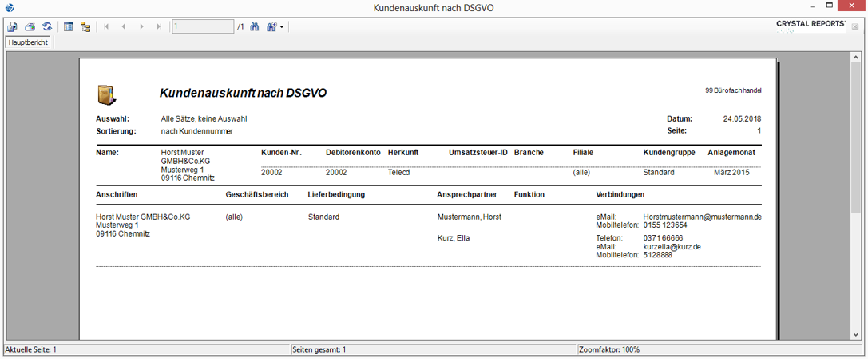868x359 pixels.
Task: Click the vertical scrollbar's down arrow
Action: click(857, 335)
